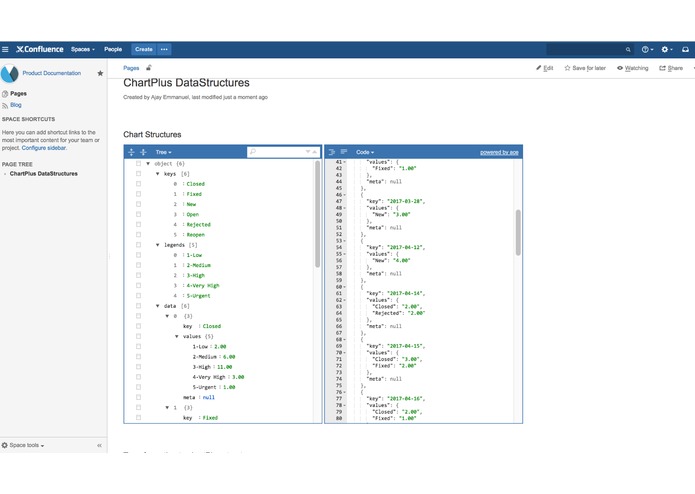Open the help question mark menu
Viewport: 695px width, 494px height.
(647, 50)
